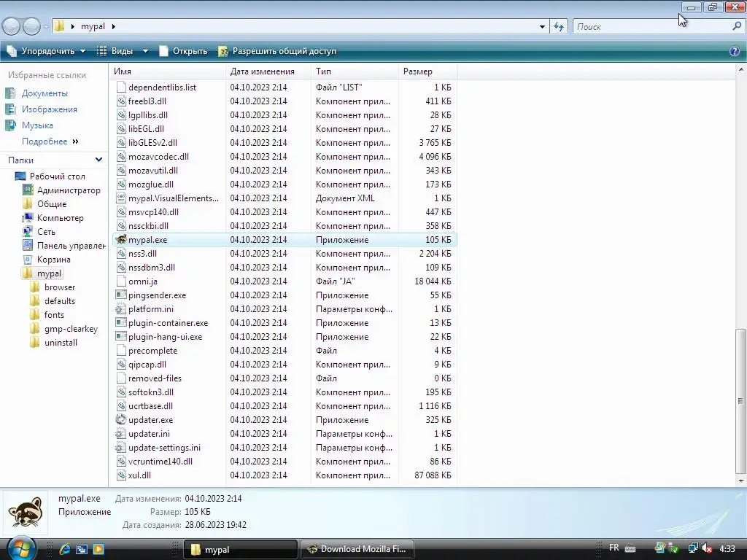This screenshot has width=747, height=560.
Task: Switch to mypal taskbar window
Action: pyautogui.click(x=241, y=549)
